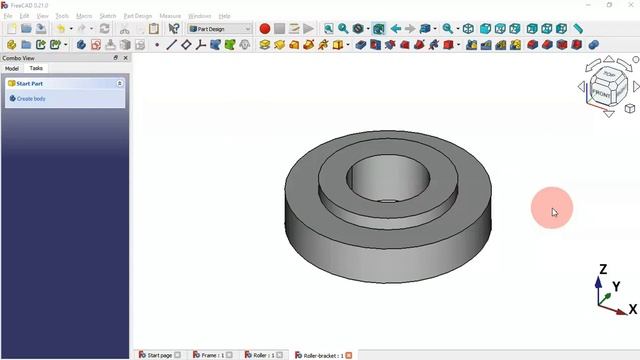Open the zoom options dropdown arrow
Viewport: 640px width, 360px height.
458,29
